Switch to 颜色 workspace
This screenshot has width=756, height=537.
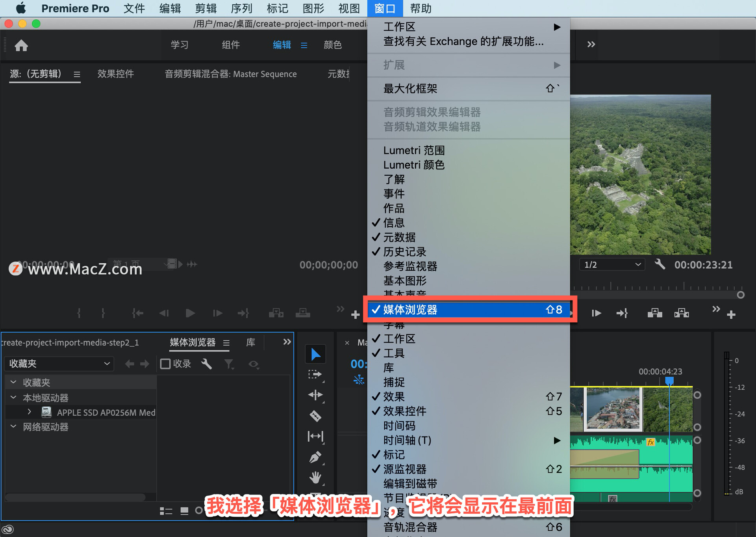(x=333, y=45)
